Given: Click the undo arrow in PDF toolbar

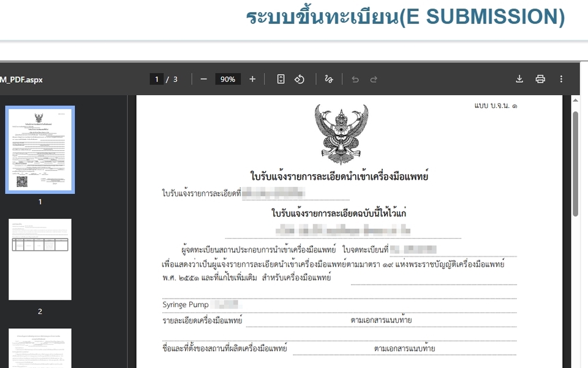Looking at the screenshot, I should click(355, 79).
